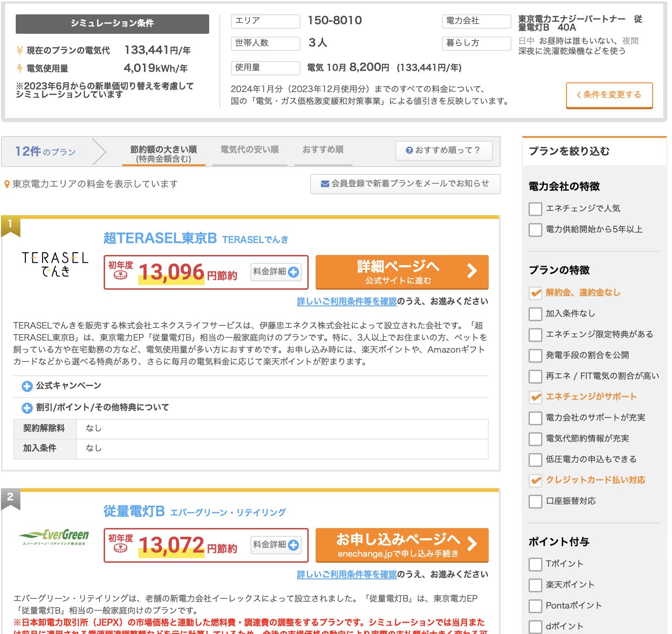This screenshot has width=672, height=634.
Task: Click the 加入条件 table row label
Action: pyautogui.click(x=44, y=448)
